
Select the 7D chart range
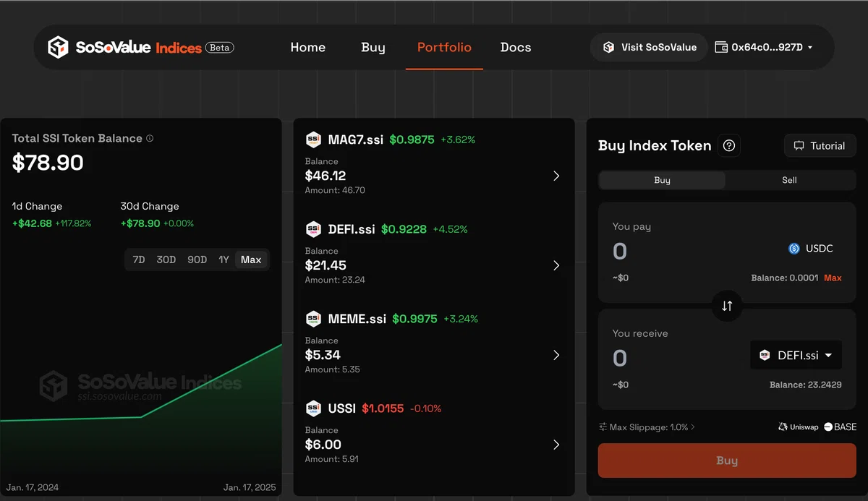139,260
